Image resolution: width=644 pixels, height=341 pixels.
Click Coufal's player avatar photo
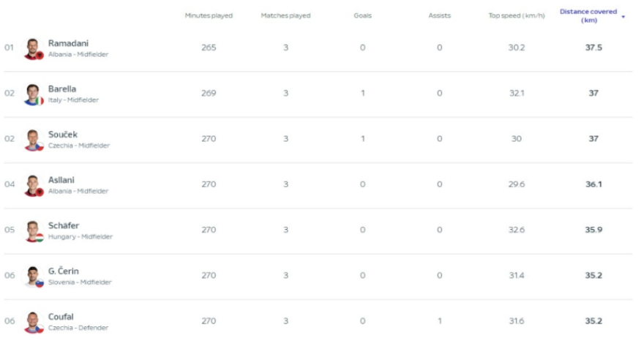click(33, 321)
